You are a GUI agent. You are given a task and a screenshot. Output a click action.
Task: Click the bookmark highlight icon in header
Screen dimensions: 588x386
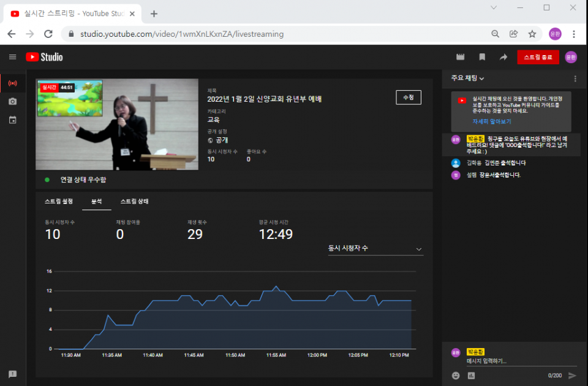[482, 57]
